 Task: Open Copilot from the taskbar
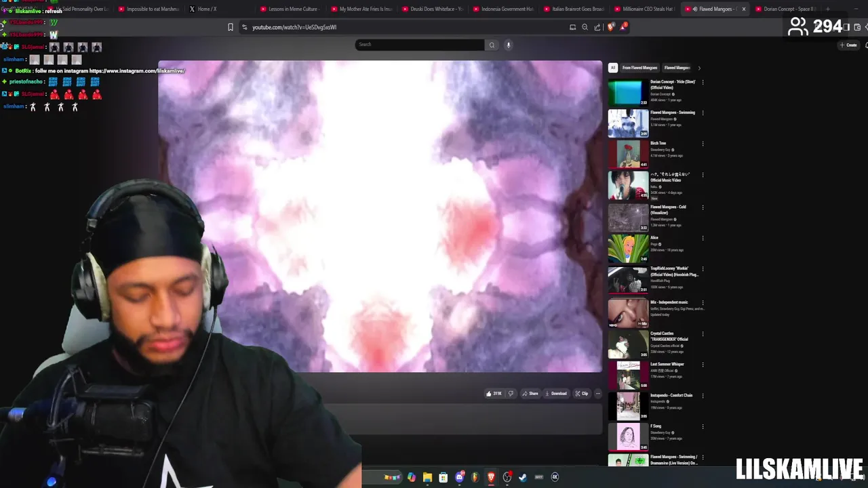tap(412, 477)
